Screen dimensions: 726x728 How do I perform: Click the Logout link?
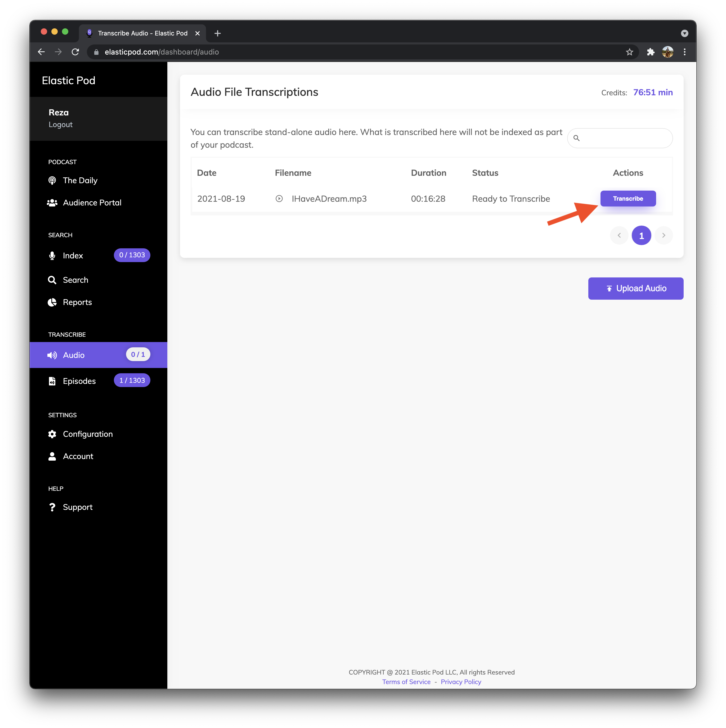pyautogui.click(x=60, y=125)
